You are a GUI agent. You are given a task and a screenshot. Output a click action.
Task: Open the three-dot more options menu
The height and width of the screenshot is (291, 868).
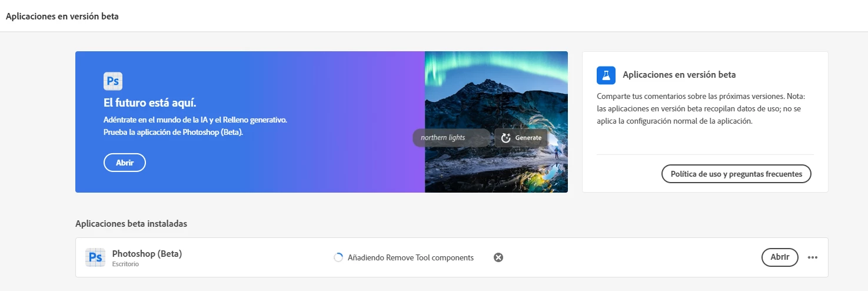(x=813, y=257)
